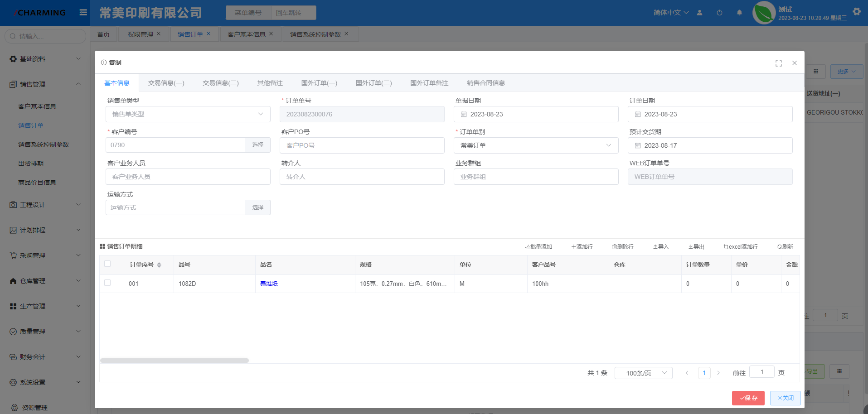Click the 关闭 button at dialog bottom

pyautogui.click(x=786, y=398)
